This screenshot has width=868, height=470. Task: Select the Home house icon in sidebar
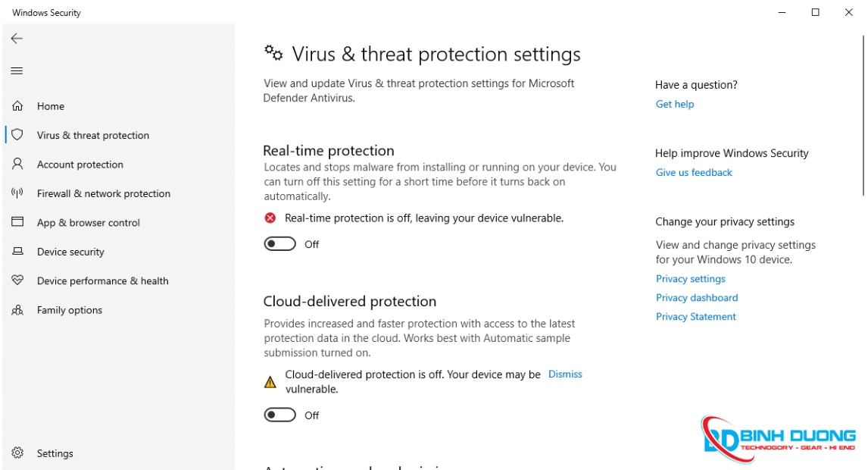(17, 106)
